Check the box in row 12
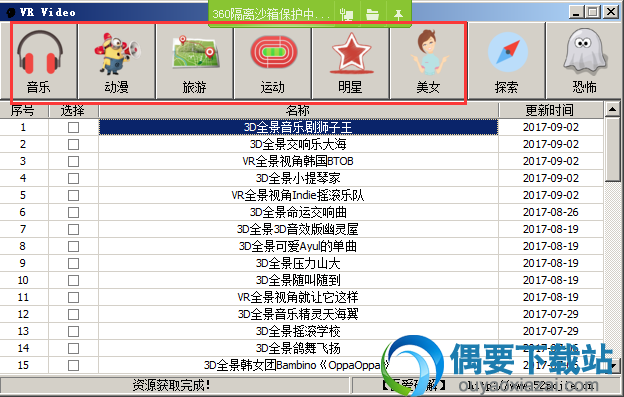 [x=73, y=315]
